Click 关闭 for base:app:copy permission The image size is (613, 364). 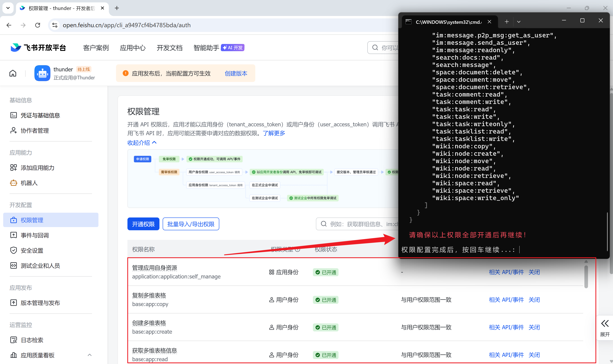pyautogui.click(x=534, y=300)
